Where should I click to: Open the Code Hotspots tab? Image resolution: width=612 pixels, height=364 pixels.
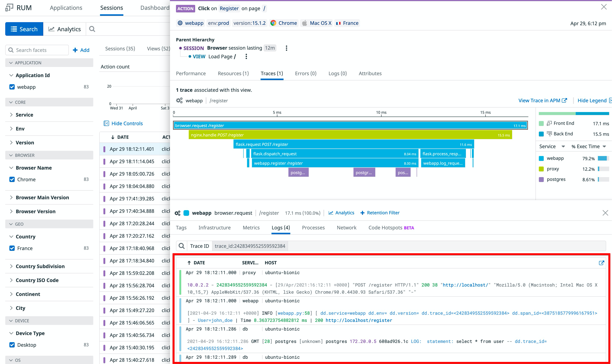tap(391, 228)
